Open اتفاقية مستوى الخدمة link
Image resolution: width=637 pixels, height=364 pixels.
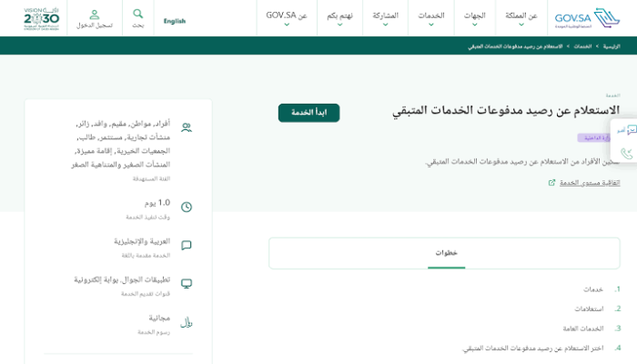click(590, 183)
